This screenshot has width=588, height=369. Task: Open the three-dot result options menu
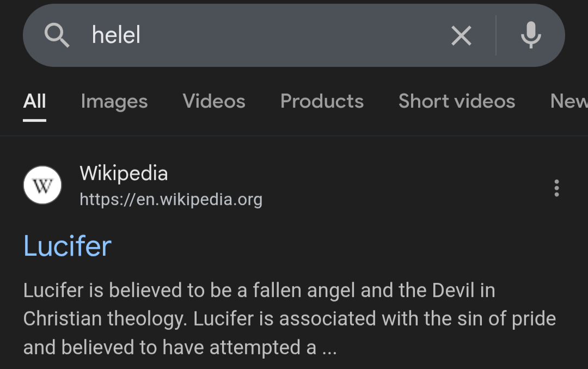point(556,188)
